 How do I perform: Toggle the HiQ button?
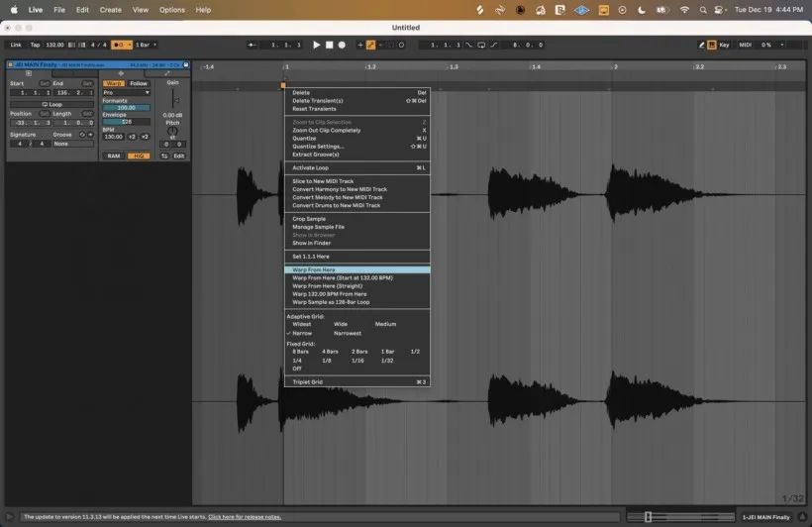[x=139, y=156]
